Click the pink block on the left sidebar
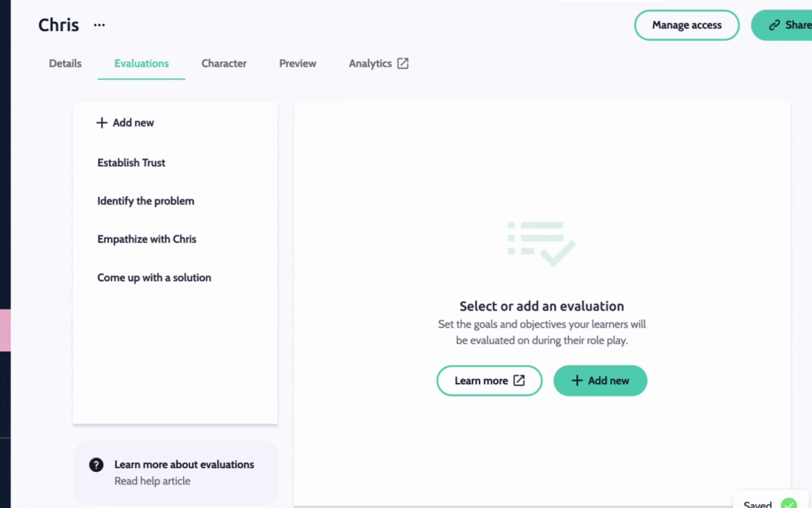This screenshot has width=812, height=508. (5, 330)
